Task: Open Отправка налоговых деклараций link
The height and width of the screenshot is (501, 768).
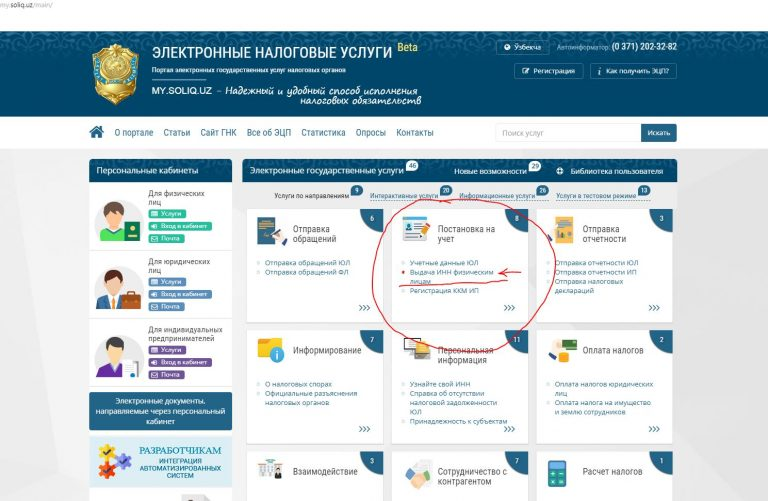Action: (x=588, y=286)
